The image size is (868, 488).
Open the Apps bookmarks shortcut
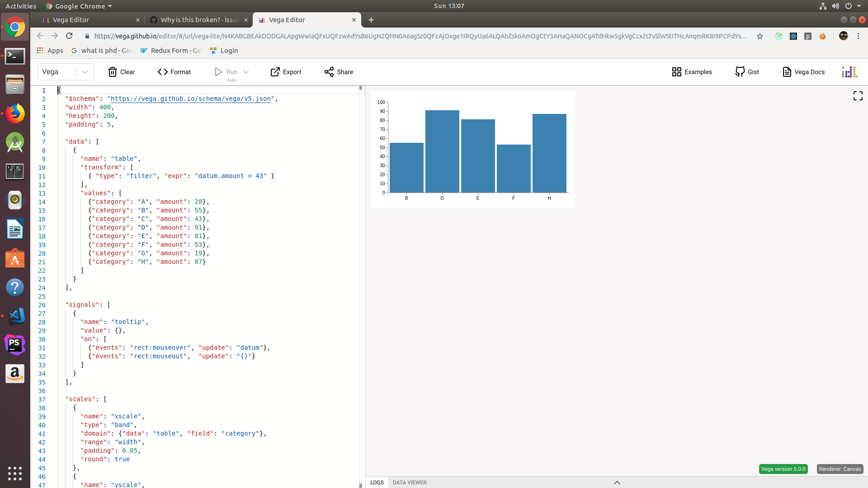[50, 51]
